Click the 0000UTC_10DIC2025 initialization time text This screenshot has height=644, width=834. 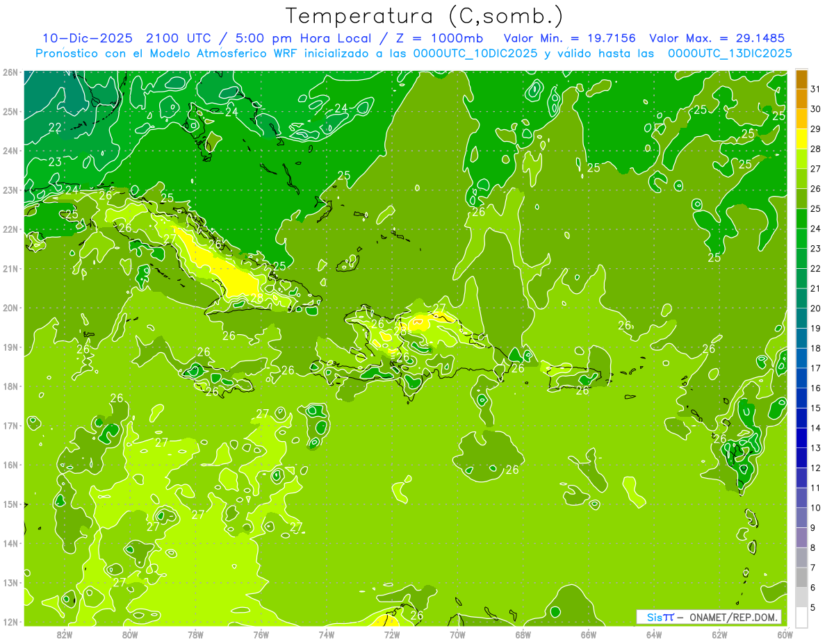[475, 53]
